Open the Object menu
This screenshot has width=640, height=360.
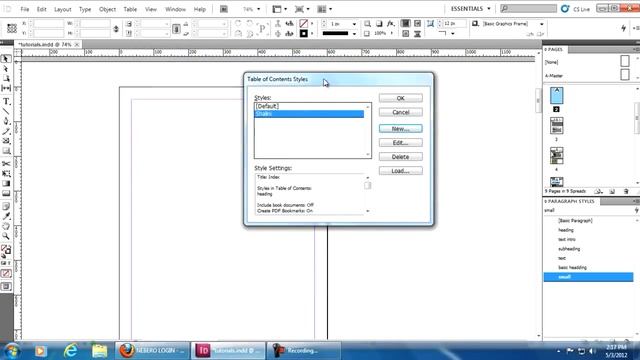pos(107,9)
